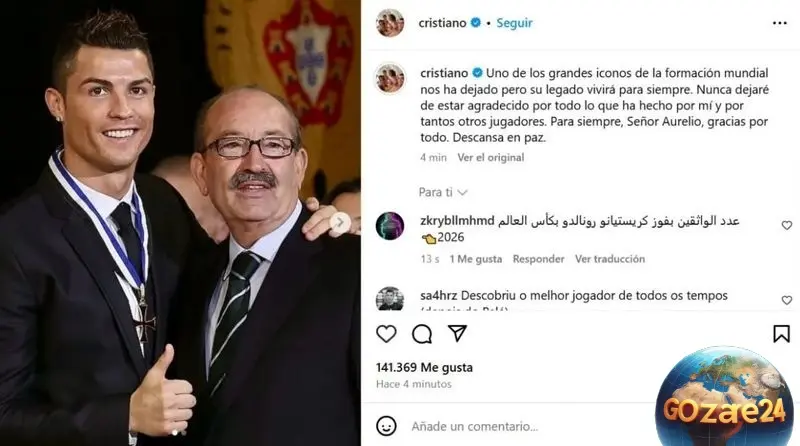Open emoji picker next to comment field
The image size is (800, 446).
pos(386,426)
